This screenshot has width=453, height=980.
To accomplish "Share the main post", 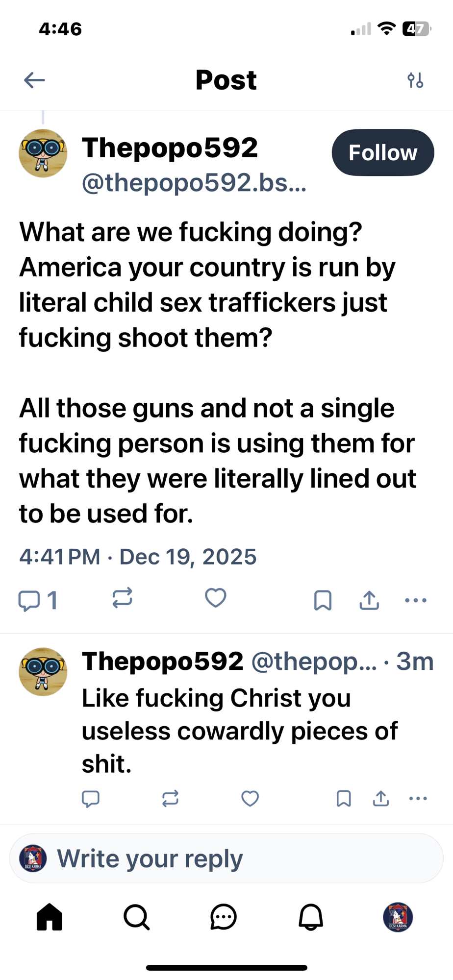I will pyautogui.click(x=369, y=600).
